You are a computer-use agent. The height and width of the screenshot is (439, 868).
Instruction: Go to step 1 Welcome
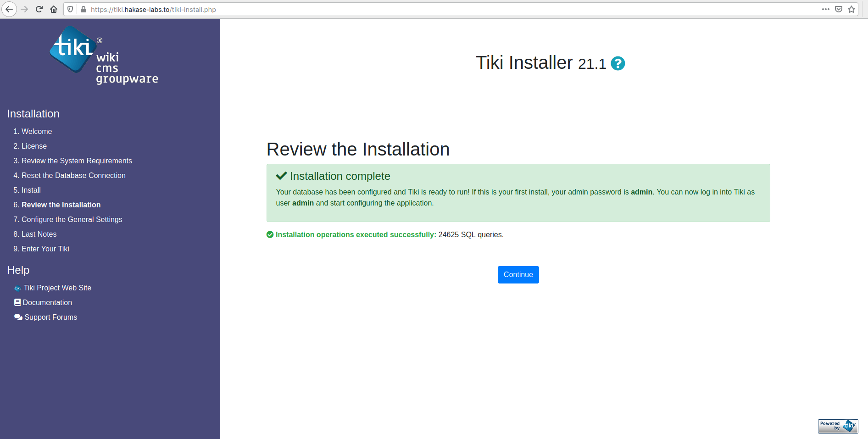point(37,131)
